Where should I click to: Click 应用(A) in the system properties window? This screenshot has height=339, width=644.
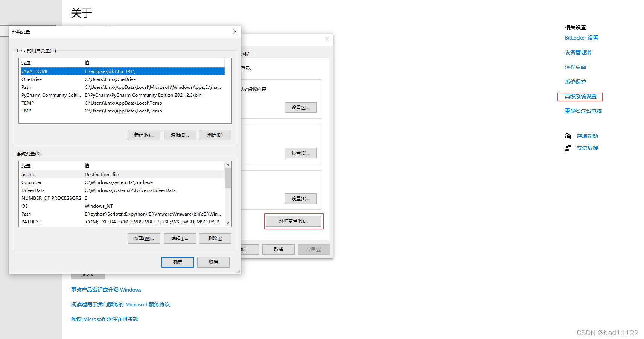click(x=314, y=249)
